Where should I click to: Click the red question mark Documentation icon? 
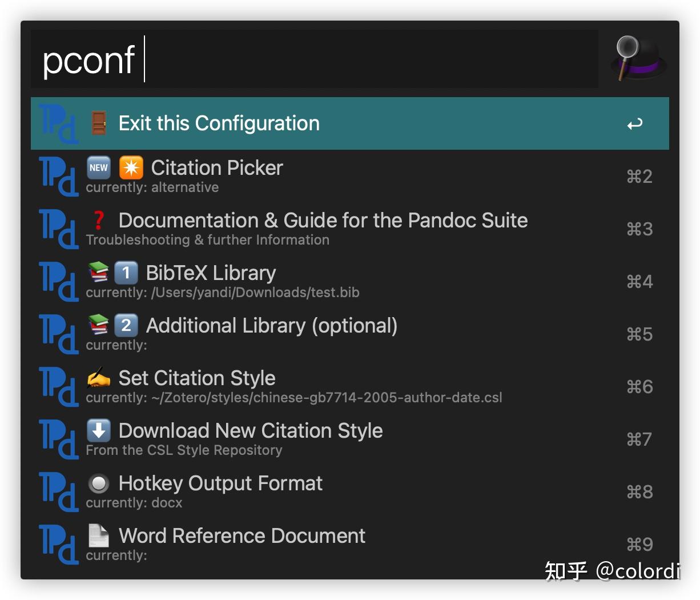point(99,220)
